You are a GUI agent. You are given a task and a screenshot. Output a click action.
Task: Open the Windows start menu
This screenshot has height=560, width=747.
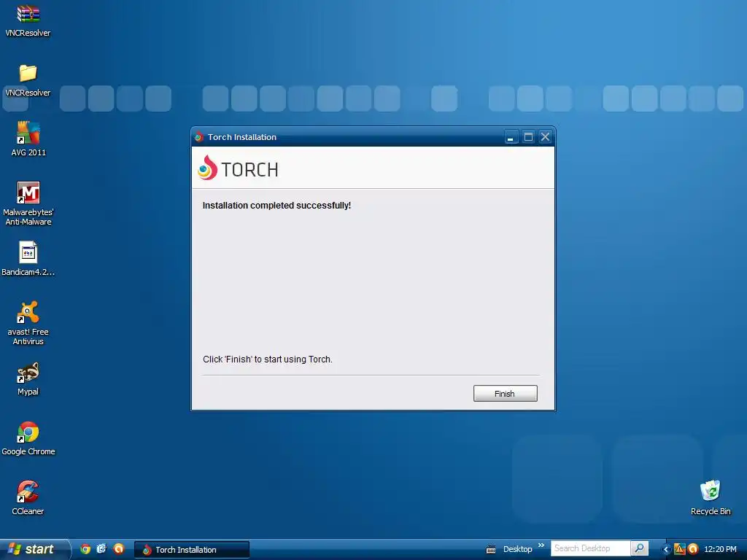34,549
